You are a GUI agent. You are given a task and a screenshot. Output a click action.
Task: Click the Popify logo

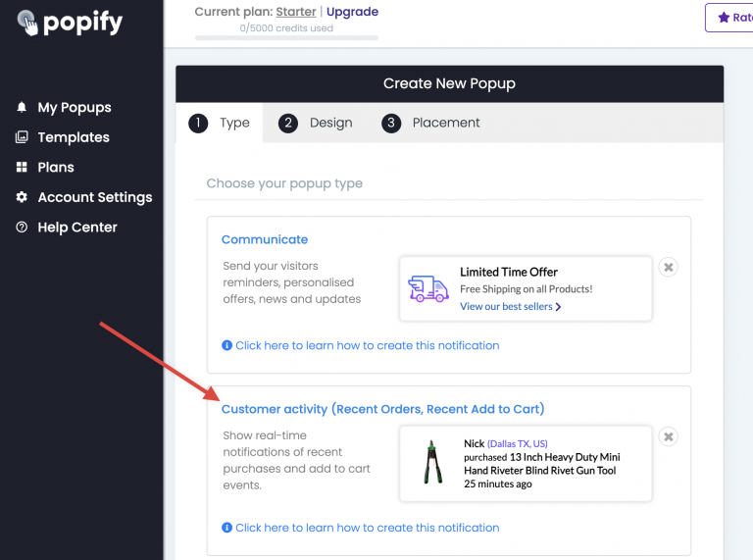point(71,23)
